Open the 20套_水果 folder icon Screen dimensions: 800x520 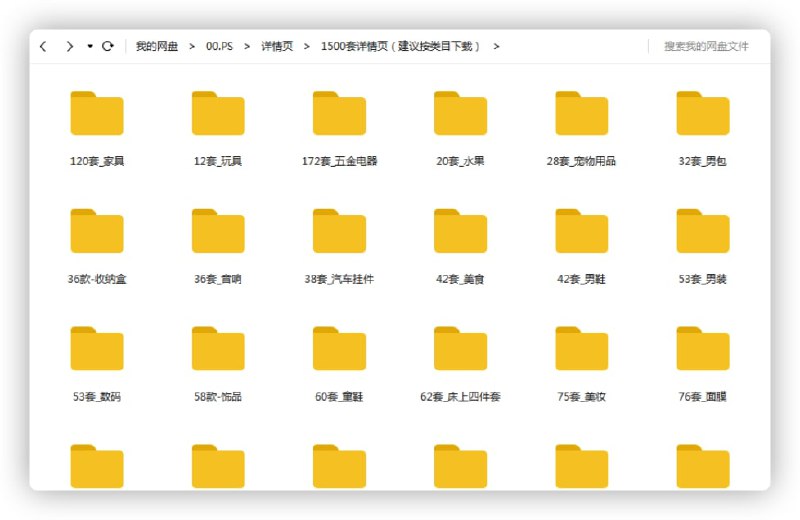pyautogui.click(x=460, y=113)
